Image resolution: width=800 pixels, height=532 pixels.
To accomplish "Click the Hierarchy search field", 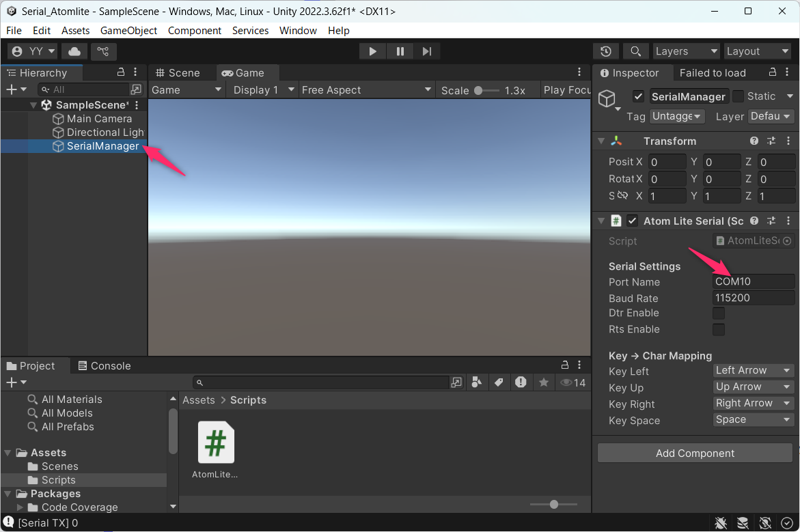I will [84, 89].
